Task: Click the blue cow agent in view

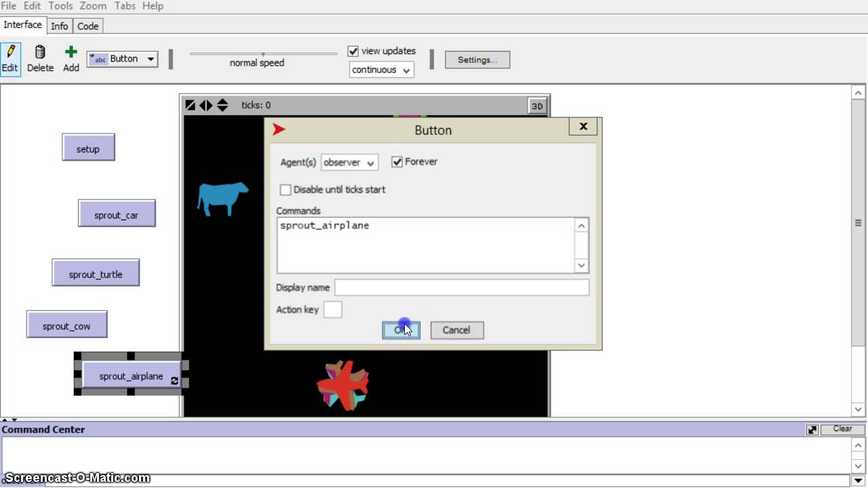Action: (x=222, y=199)
